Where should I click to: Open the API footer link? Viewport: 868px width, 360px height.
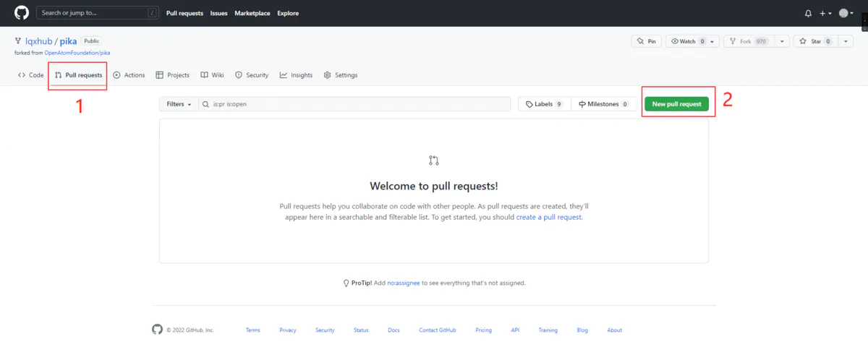(515, 330)
